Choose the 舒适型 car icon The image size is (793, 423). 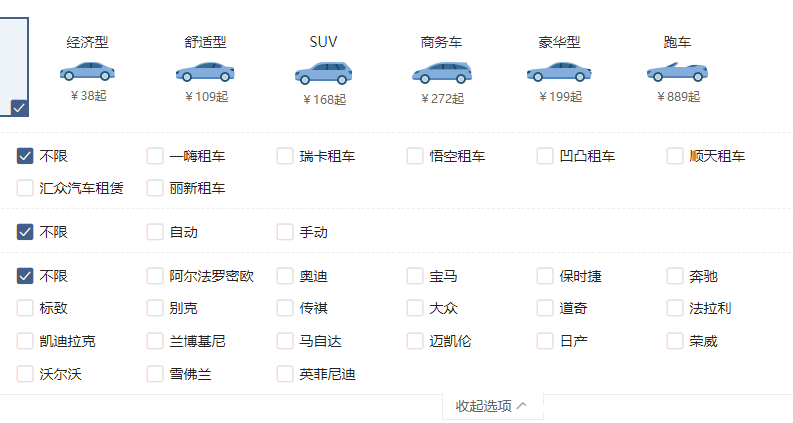coord(205,72)
